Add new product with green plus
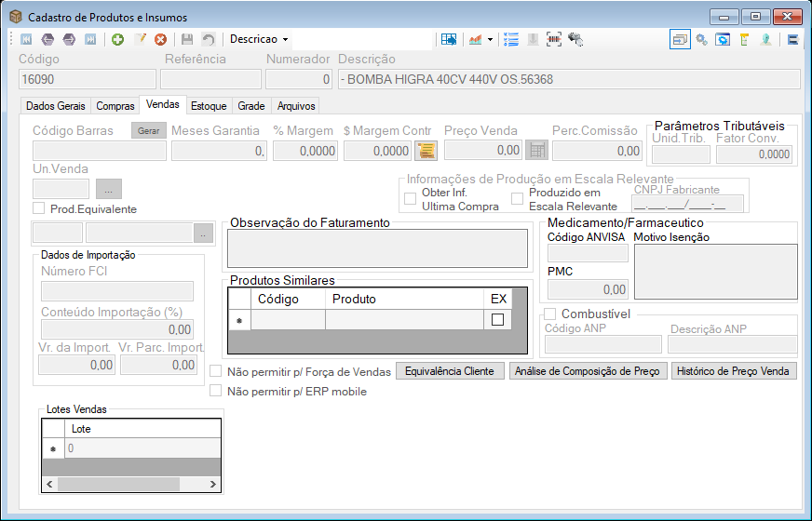The height and width of the screenshot is (521, 812). click(117, 39)
